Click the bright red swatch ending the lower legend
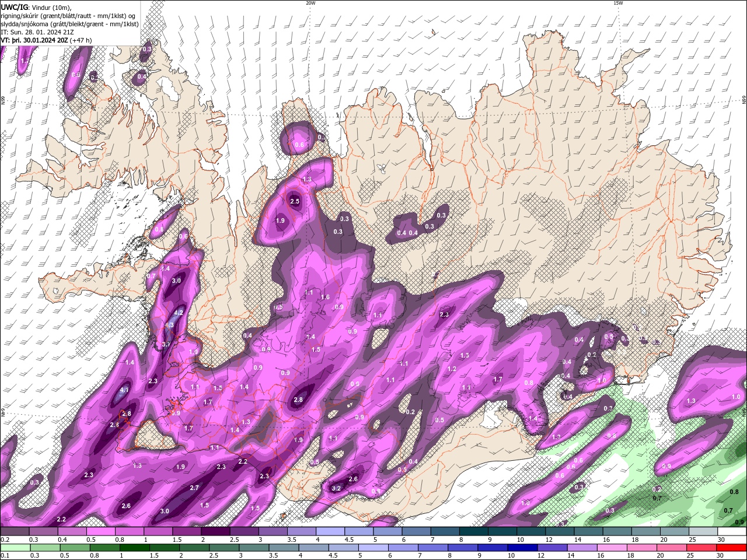 tap(732, 548)
